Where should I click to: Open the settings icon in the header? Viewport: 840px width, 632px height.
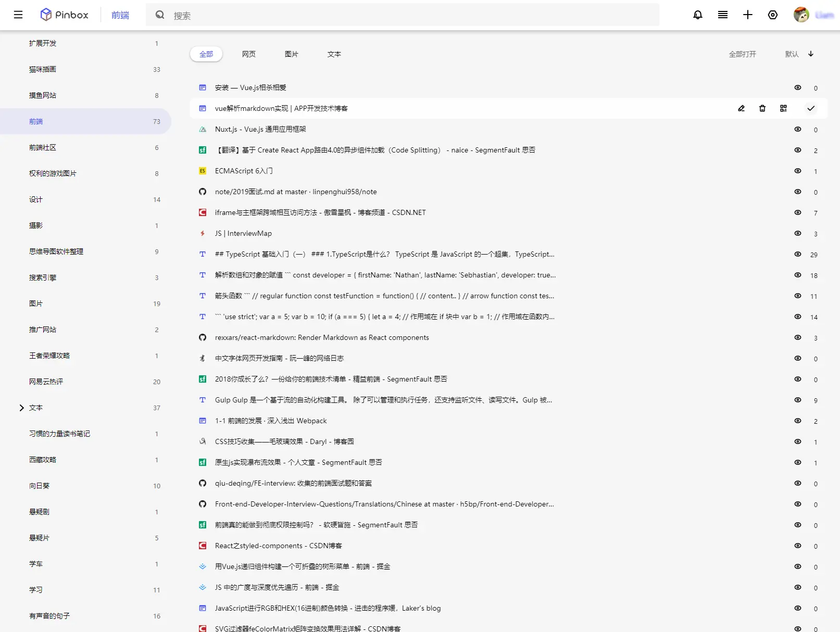(773, 15)
